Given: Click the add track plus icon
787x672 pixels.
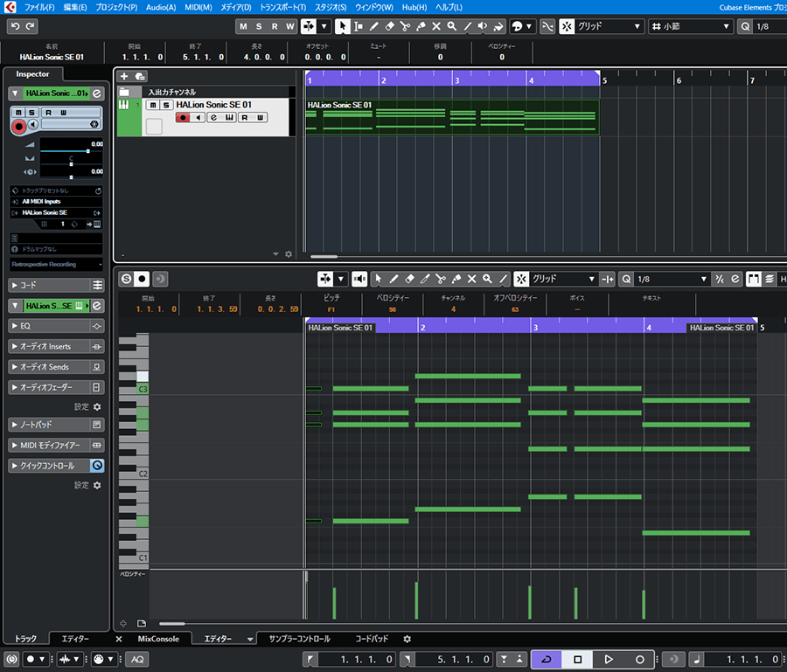Looking at the screenshot, I should pyautogui.click(x=124, y=77).
